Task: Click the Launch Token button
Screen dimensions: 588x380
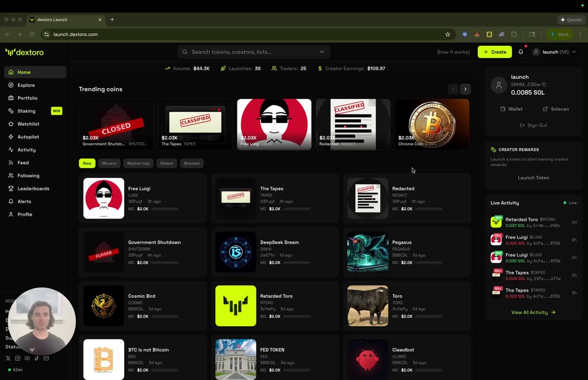Action: (533, 178)
